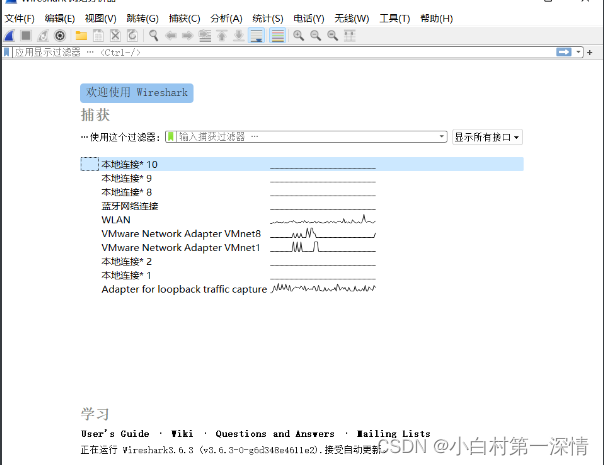Start capturing packets with shark fin icon

pos(9,36)
